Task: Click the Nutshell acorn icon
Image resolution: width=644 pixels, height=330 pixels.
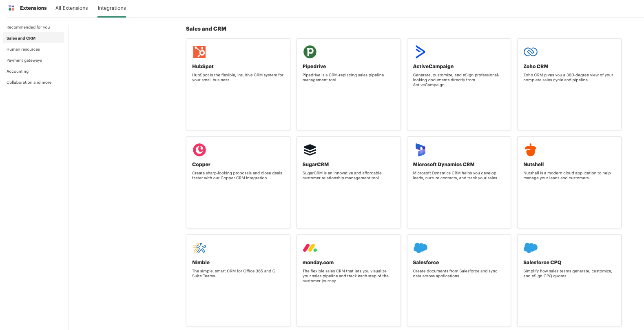Action: click(x=530, y=150)
